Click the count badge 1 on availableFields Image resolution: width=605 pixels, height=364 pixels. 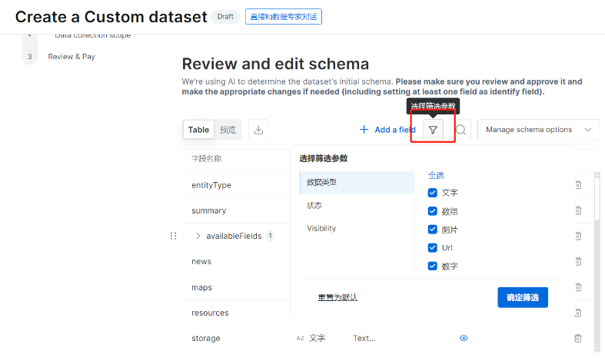pyautogui.click(x=270, y=236)
